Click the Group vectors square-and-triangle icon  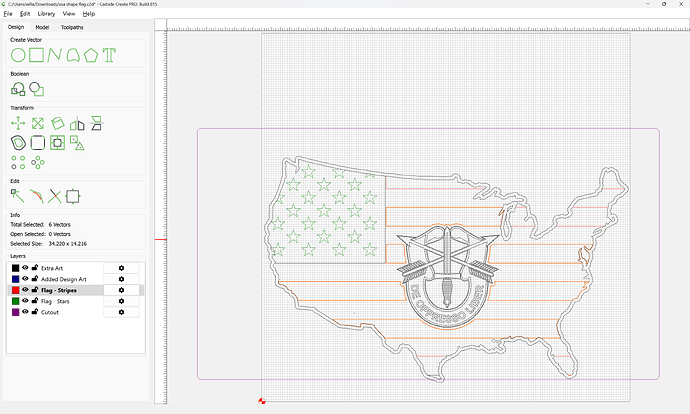point(77,143)
